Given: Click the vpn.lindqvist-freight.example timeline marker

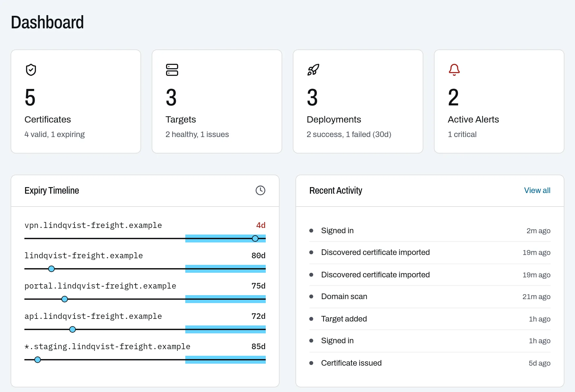Looking at the screenshot, I should [x=255, y=238].
